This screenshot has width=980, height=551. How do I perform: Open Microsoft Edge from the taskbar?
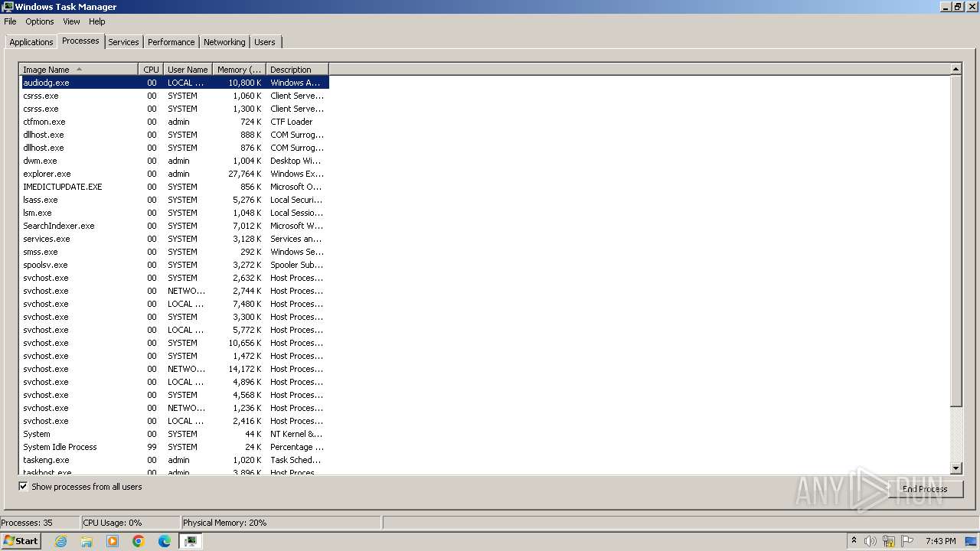165,541
